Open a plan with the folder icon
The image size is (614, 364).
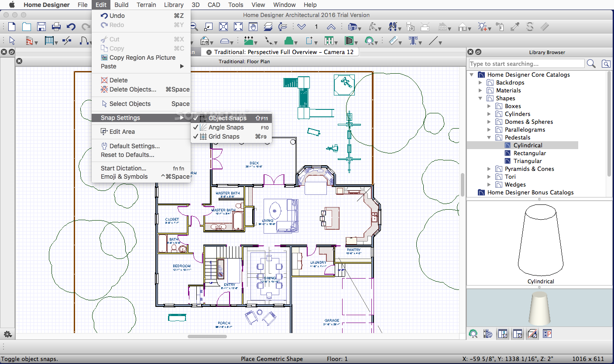tap(27, 27)
